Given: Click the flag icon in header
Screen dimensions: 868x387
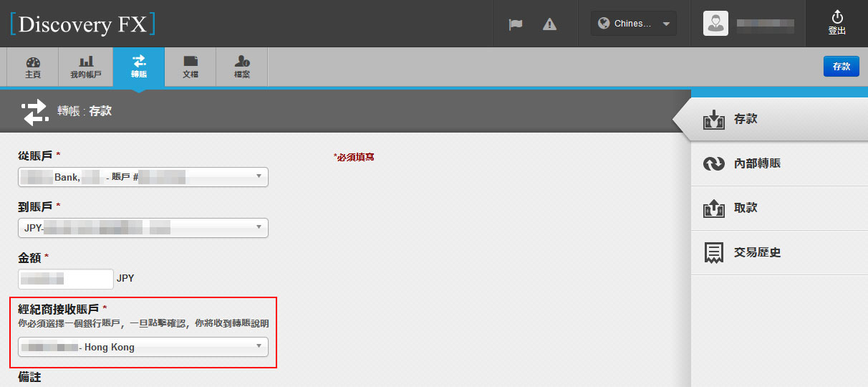Looking at the screenshot, I should tap(516, 24).
